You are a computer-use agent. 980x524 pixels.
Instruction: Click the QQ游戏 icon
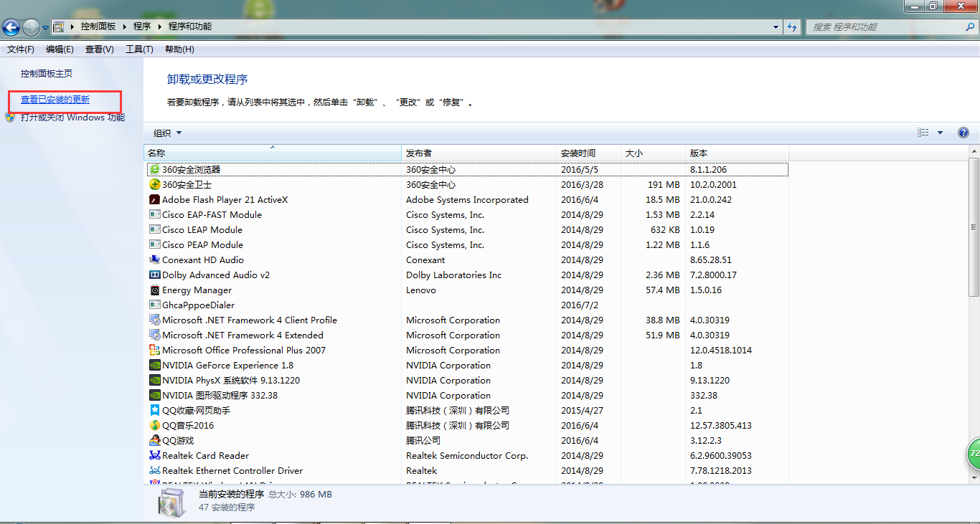pos(154,441)
